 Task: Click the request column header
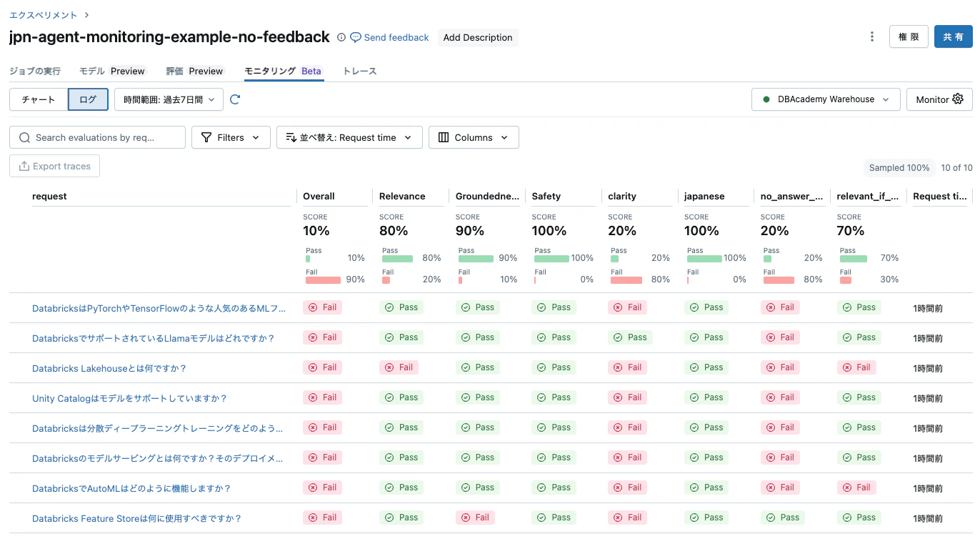(49, 196)
